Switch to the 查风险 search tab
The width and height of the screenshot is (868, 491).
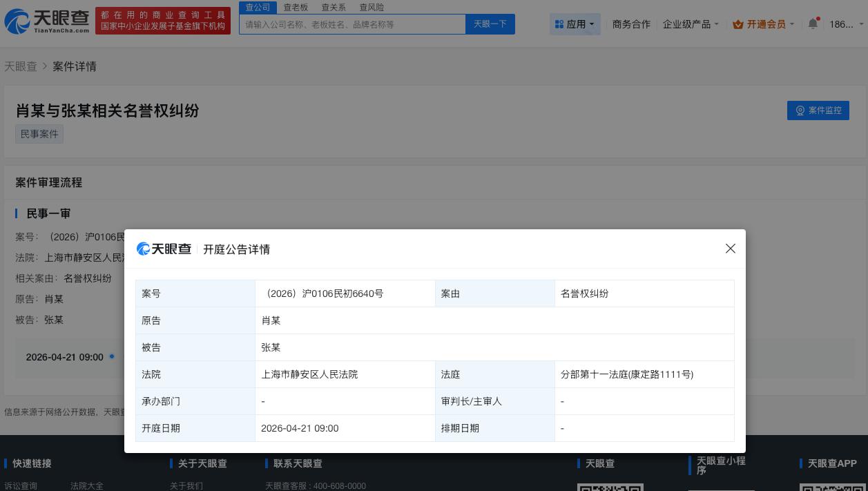[372, 7]
